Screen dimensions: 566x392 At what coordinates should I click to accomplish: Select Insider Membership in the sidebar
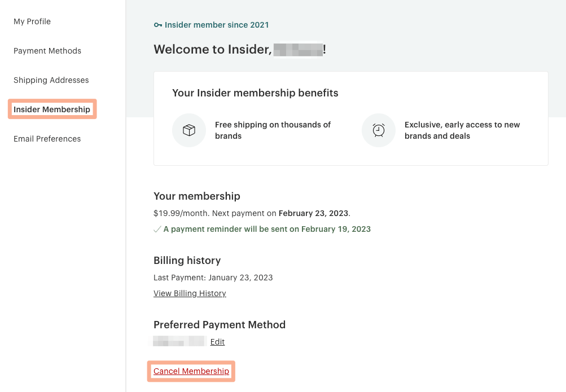click(x=52, y=109)
